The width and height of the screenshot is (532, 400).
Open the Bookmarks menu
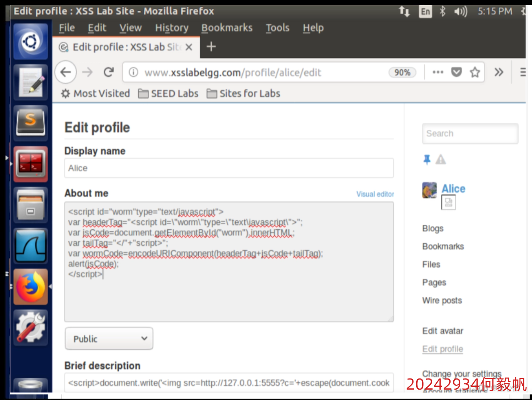click(227, 28)
